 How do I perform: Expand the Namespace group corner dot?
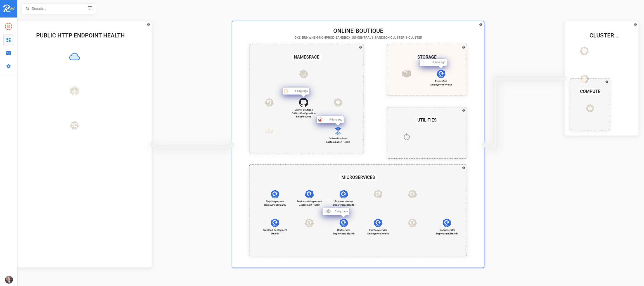(x=360, y=47)
